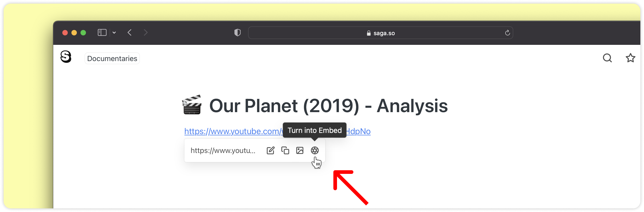
Task: Click the saga.so address bar
Action: (x=380, y=33)
